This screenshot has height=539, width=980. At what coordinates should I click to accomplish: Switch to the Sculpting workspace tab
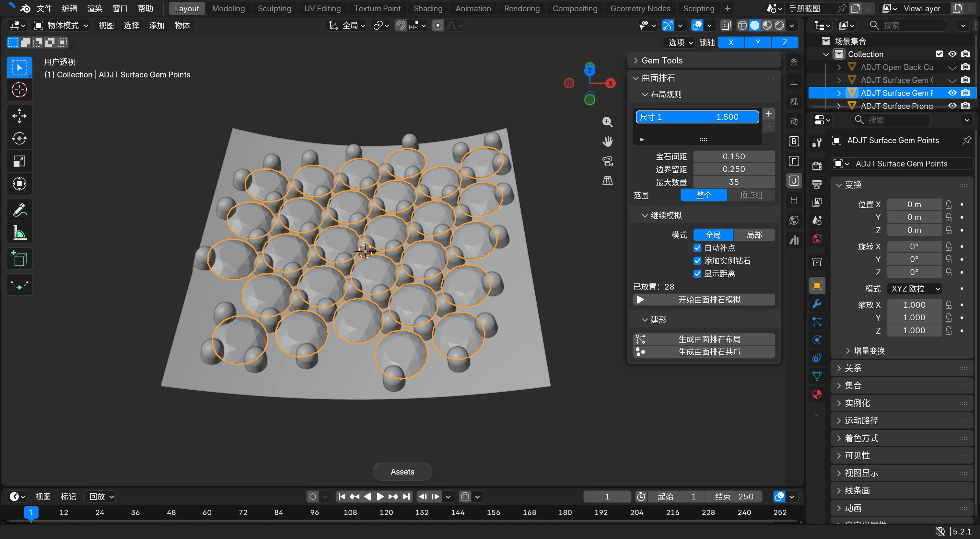coord(274,8)
